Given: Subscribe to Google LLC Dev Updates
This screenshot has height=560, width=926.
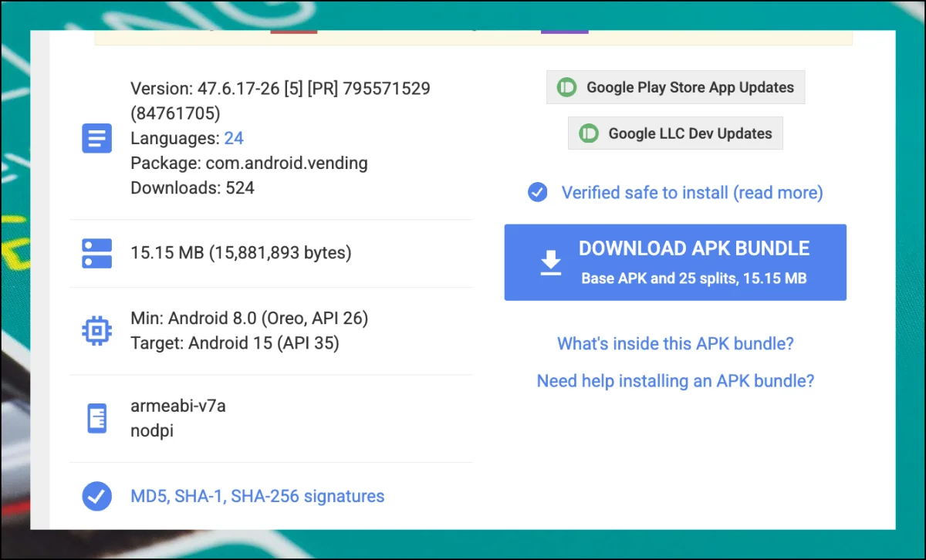Looking at the screenshot, I should click(689, 133).
